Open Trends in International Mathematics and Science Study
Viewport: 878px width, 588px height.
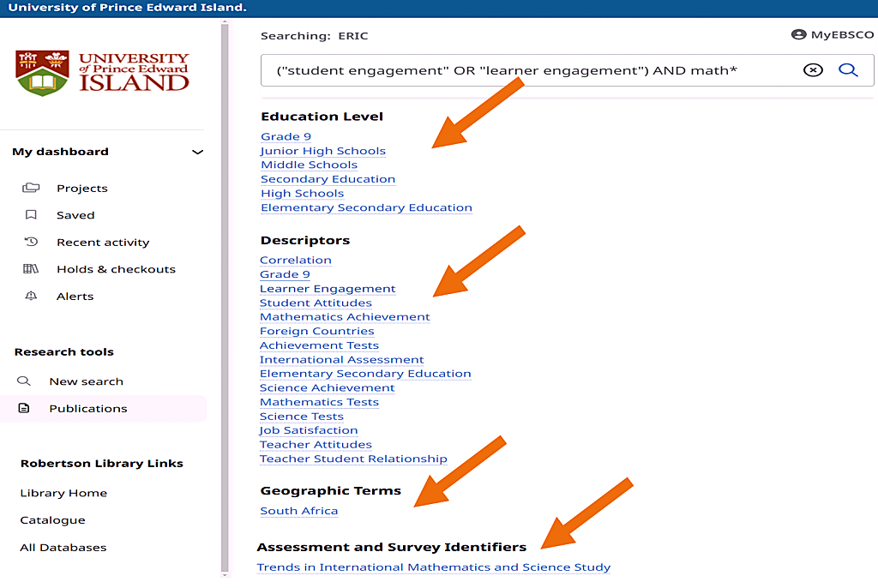[x=433, y=567]
